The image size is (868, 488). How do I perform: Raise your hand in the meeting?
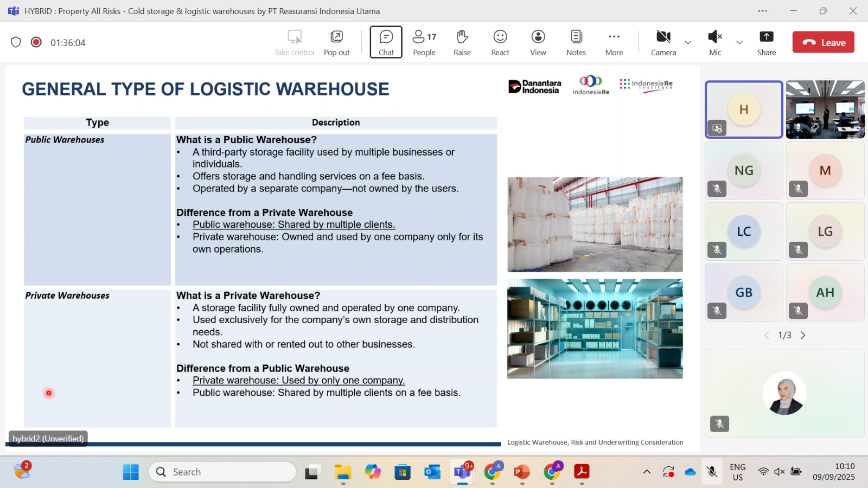click(x=462, y=42)
